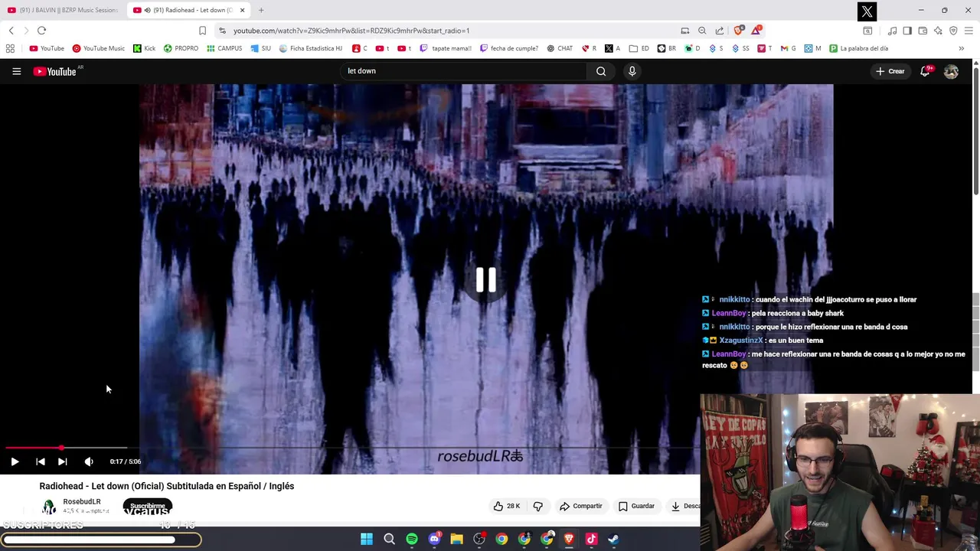Play the video with the play button
Screen dimensions: 980x551
click(x=15, y=461)
